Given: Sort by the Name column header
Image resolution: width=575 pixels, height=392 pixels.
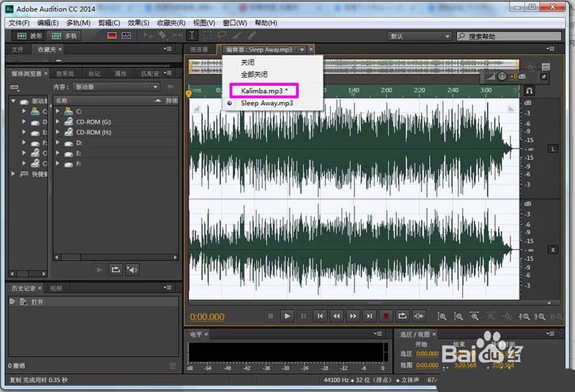Looking at the screenshot, I should tap(108, 101).
